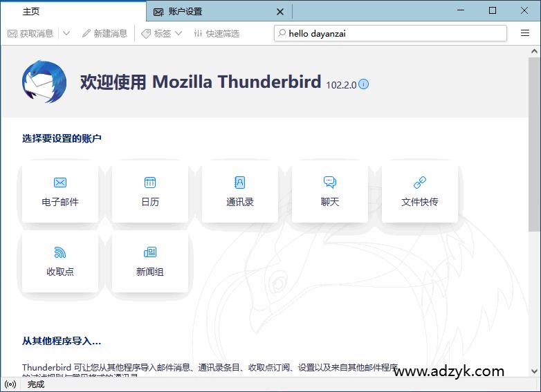
Task: Click the version info icon beside 102.2.0
Action: coord(363,84)
